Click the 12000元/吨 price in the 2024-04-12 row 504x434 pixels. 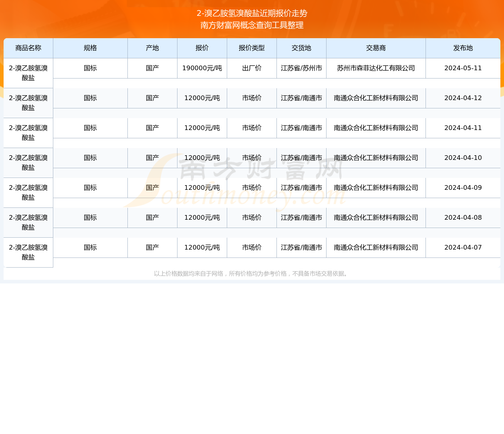click(202, 98)
